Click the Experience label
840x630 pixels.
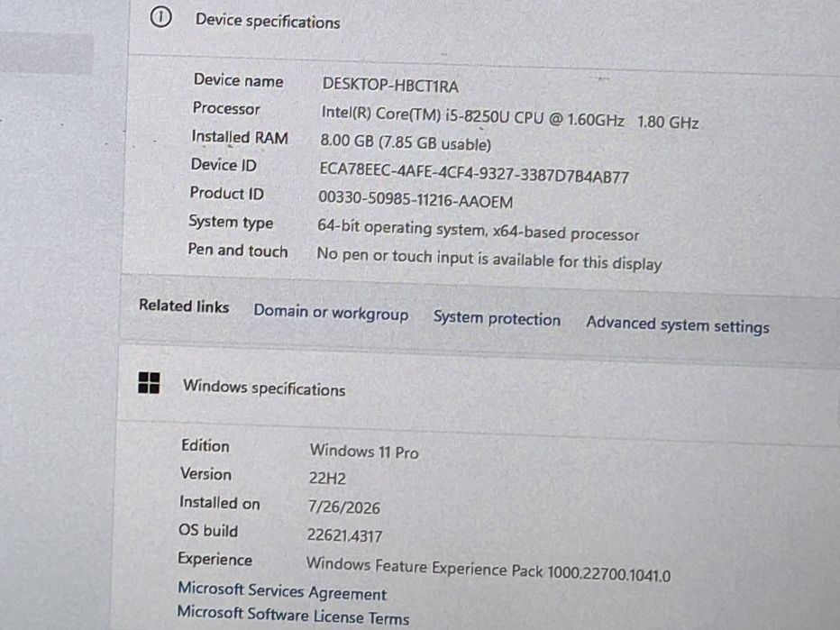click(x=215, y=560)
